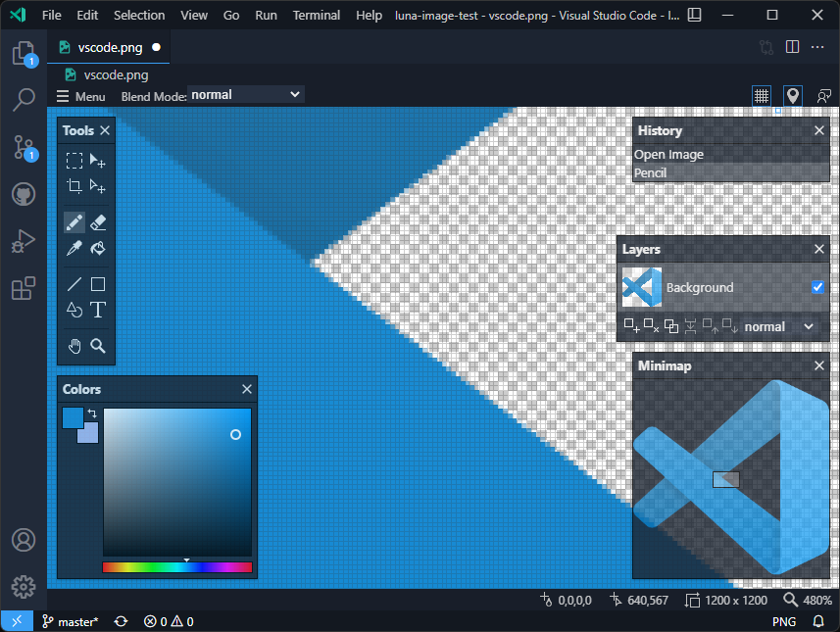The image size is (840, 632).
Task: Click the rainbow hue slider
Action: pyautogui.click(x=177, y=567)
